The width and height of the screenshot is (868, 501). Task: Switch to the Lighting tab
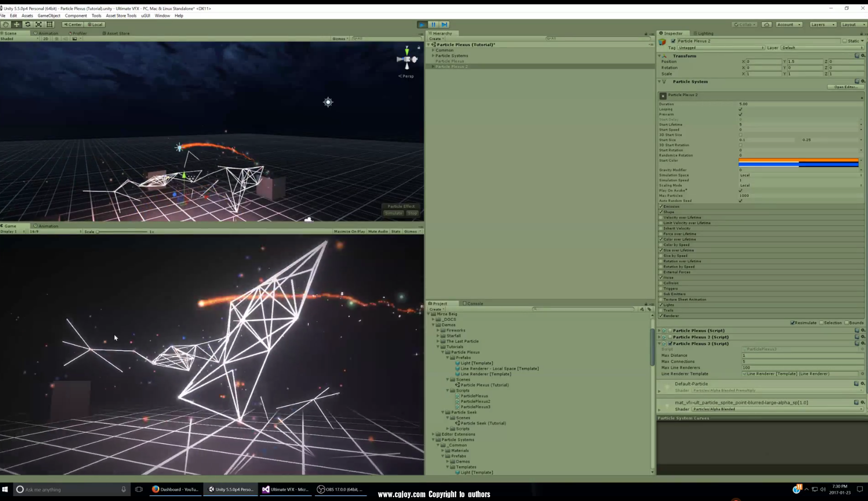(703, 33)
